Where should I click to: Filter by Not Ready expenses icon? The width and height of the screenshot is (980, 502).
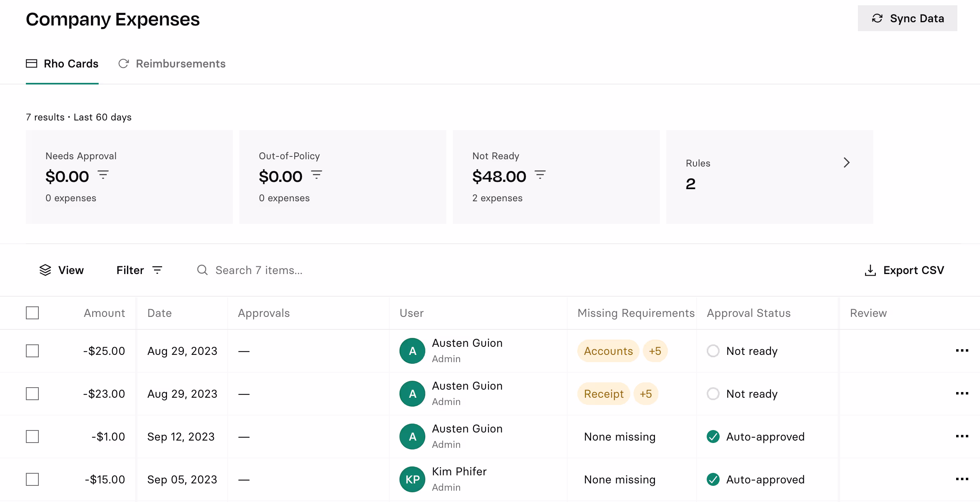coord(540,175)
